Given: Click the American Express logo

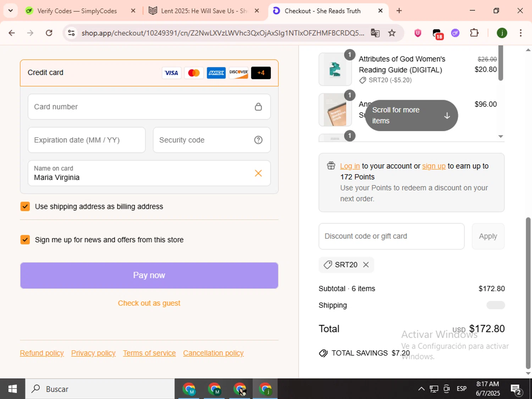Looking at the screenshot, I should [x=216, y=73].
